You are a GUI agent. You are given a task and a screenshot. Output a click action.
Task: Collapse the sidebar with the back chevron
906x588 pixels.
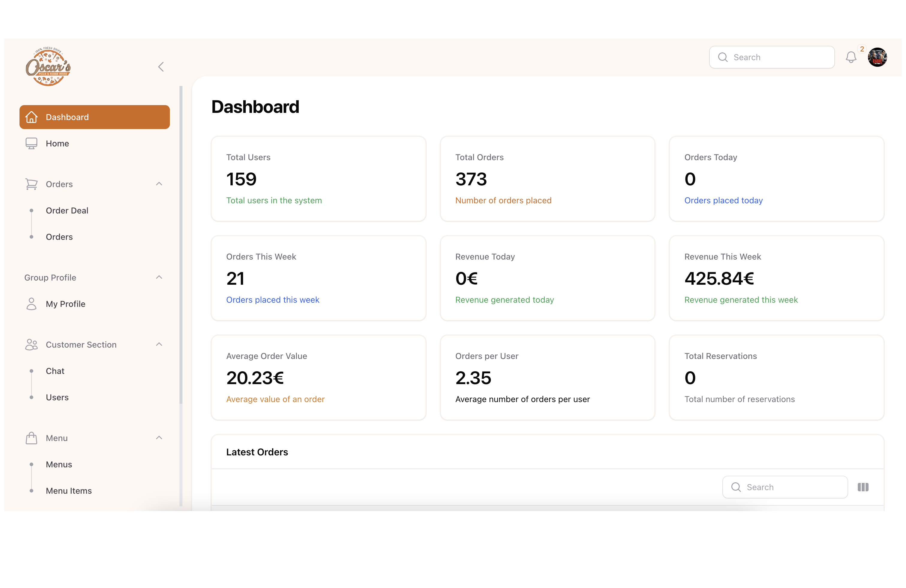tap(161, 67)
